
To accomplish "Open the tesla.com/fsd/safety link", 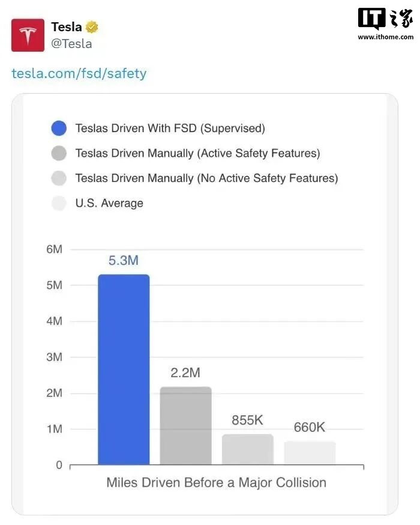I will [x=79, y=73].
